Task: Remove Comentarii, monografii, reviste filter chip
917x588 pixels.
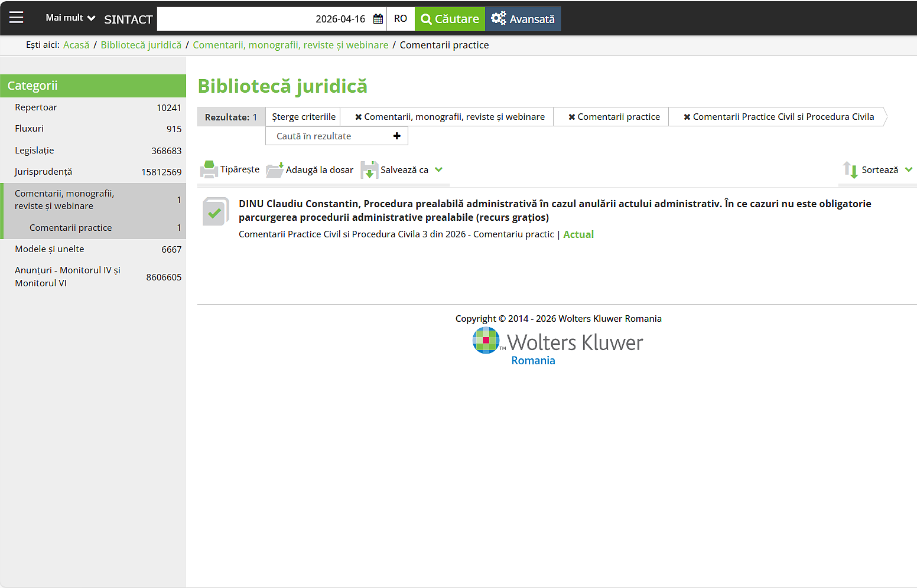Action: [x=358, y=117]
